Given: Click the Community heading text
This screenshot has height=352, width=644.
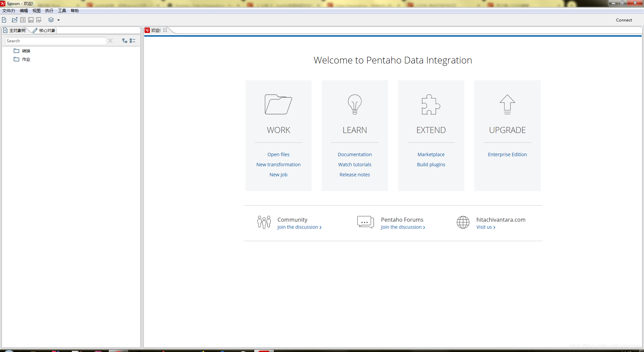Looking at the screenshot, I should click(292, 220).
